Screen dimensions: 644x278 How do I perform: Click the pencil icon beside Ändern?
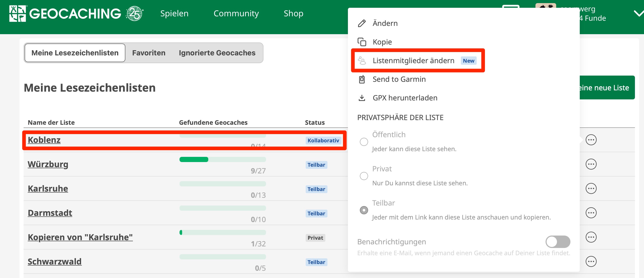click(362, 23)
